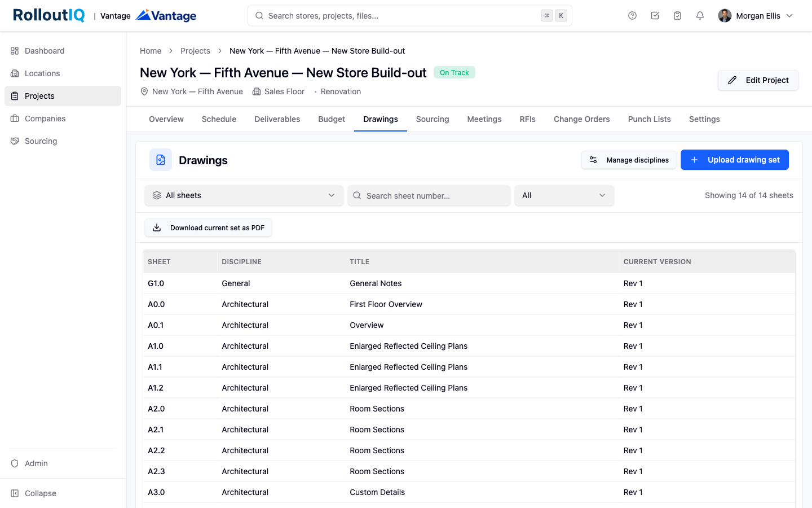Click Manage disciplines button

tap(629, 160)
